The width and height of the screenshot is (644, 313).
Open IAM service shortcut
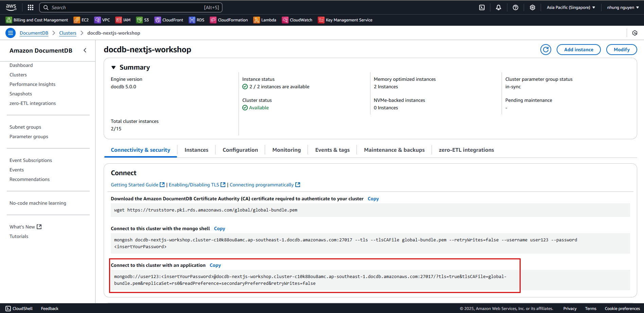tap(123, 20)
